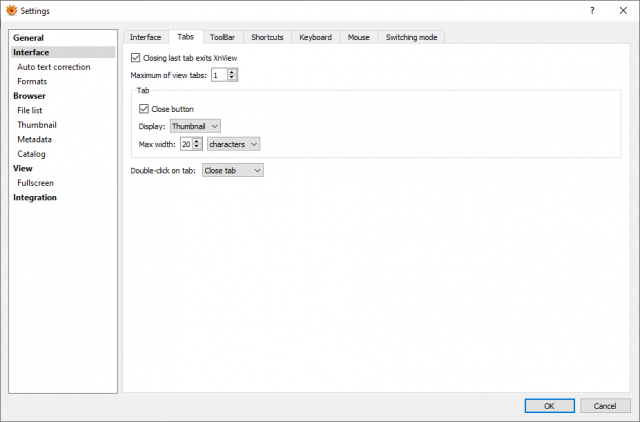Click the Max width number field

(x=187, y=144)
